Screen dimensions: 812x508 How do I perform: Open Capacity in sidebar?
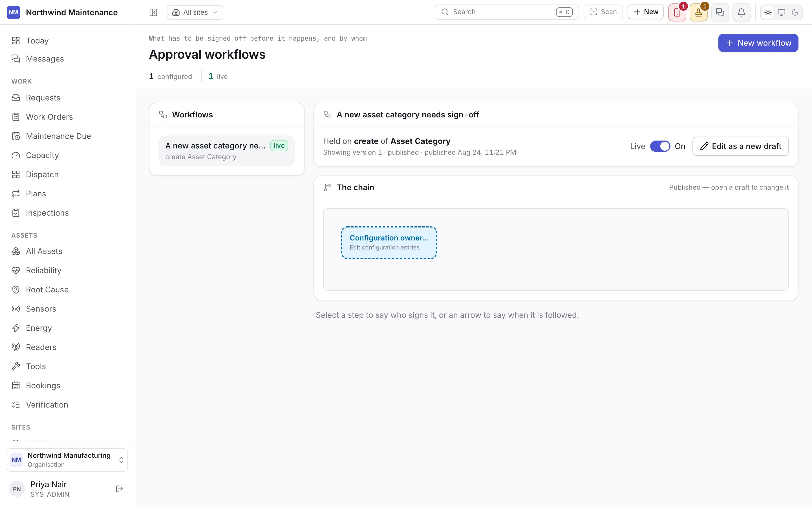(67, 155)
